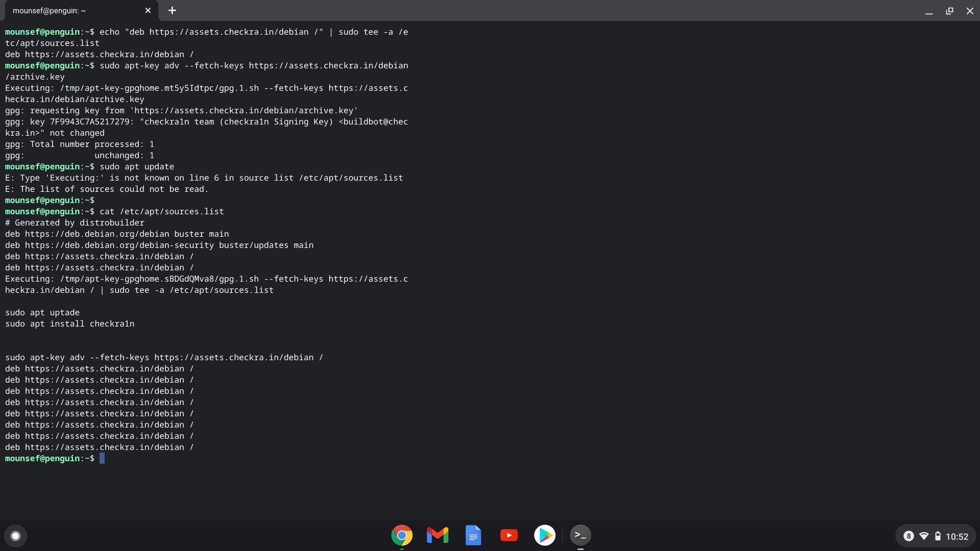
Task: Click 'gpg: requesting key from' line
Action: 182,111
